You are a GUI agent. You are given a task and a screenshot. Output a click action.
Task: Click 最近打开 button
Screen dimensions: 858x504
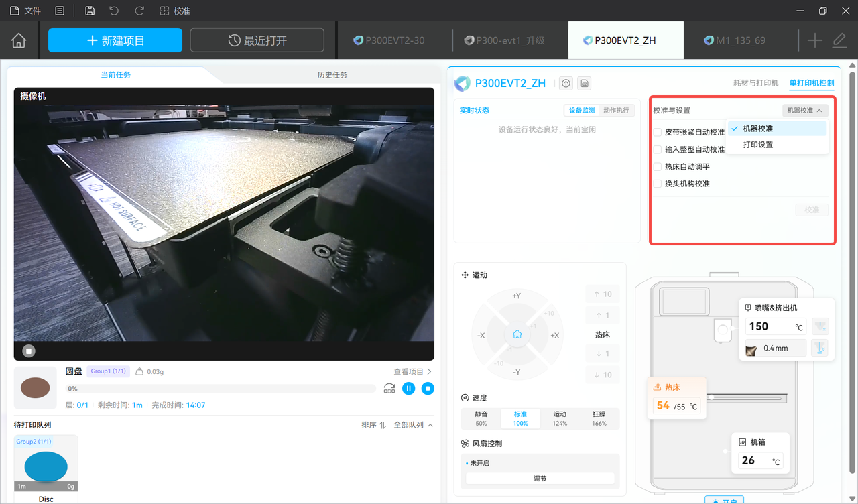click(x=257, y=40)
